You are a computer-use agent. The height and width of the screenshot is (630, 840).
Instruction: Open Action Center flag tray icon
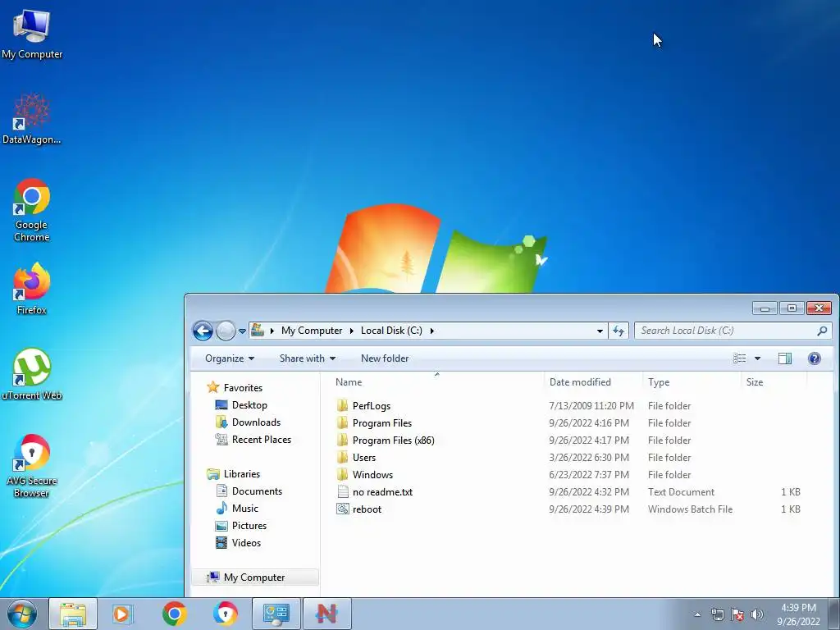point(737,614)
